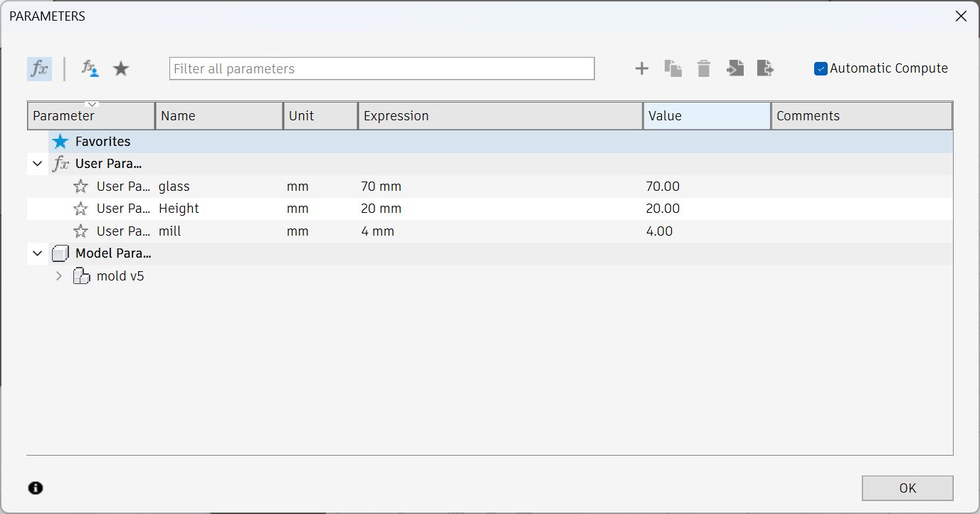Click the Expression column header
The height and width of the screenshot is (514, 980).
click(500, 116)
